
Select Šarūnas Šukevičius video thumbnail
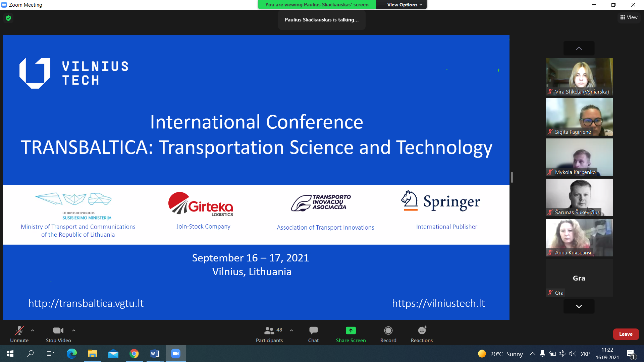579,197
